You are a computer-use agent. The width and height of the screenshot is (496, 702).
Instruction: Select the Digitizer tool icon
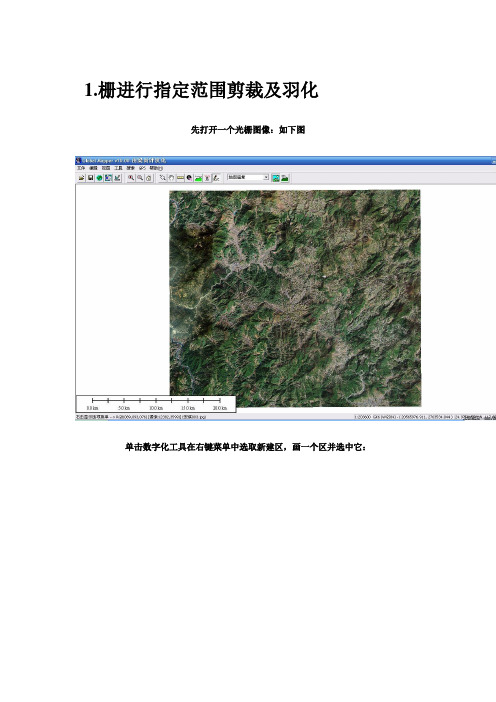[216, 178]
